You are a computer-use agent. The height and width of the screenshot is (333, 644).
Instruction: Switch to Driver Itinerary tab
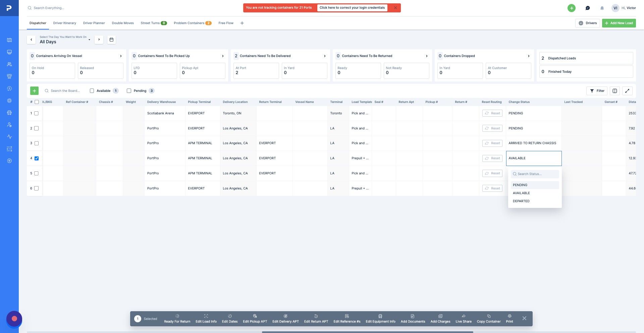pos(64,23)
